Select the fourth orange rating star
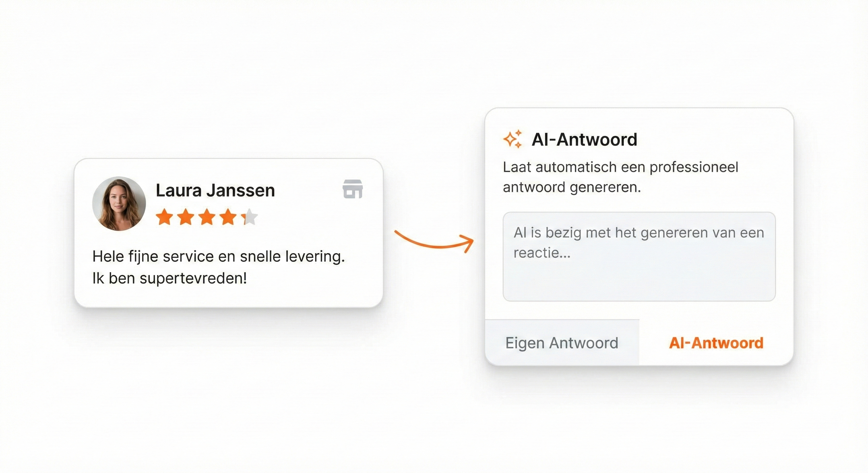 point(228,217)
